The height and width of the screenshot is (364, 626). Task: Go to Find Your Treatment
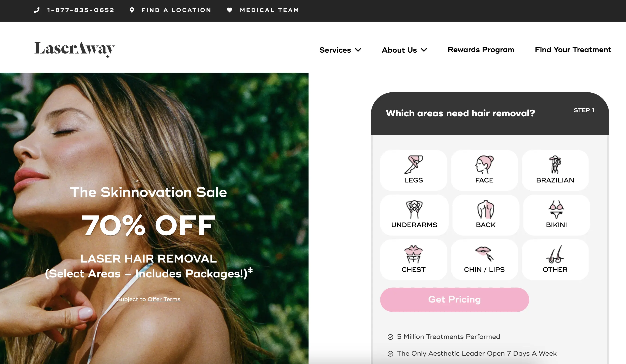(573, 50)
